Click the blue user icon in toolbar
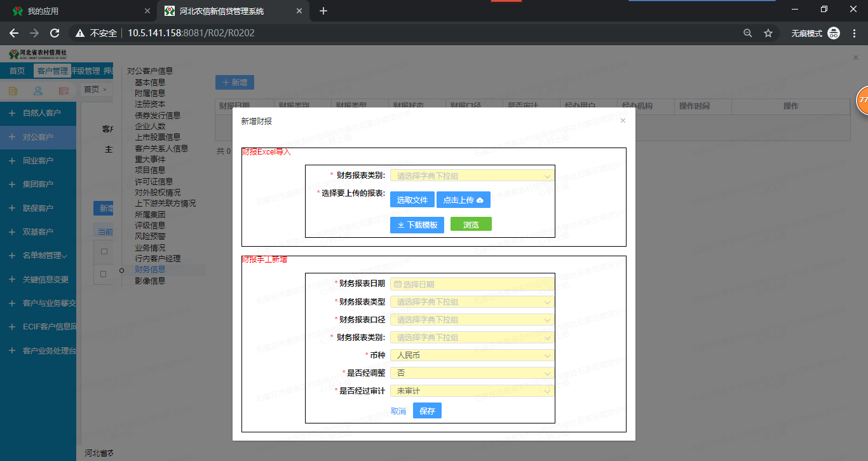Image resolution: width=868 pixels, height=461 pixels. coord(38,91)
